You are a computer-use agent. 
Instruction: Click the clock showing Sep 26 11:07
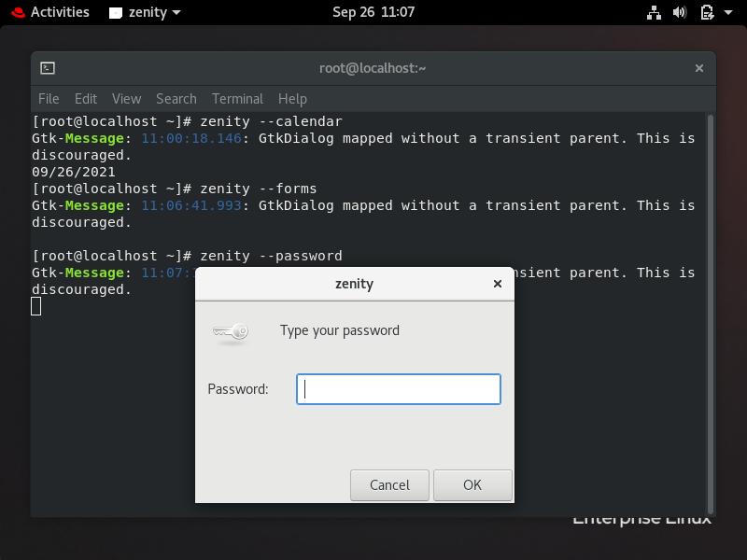(373, 12)
